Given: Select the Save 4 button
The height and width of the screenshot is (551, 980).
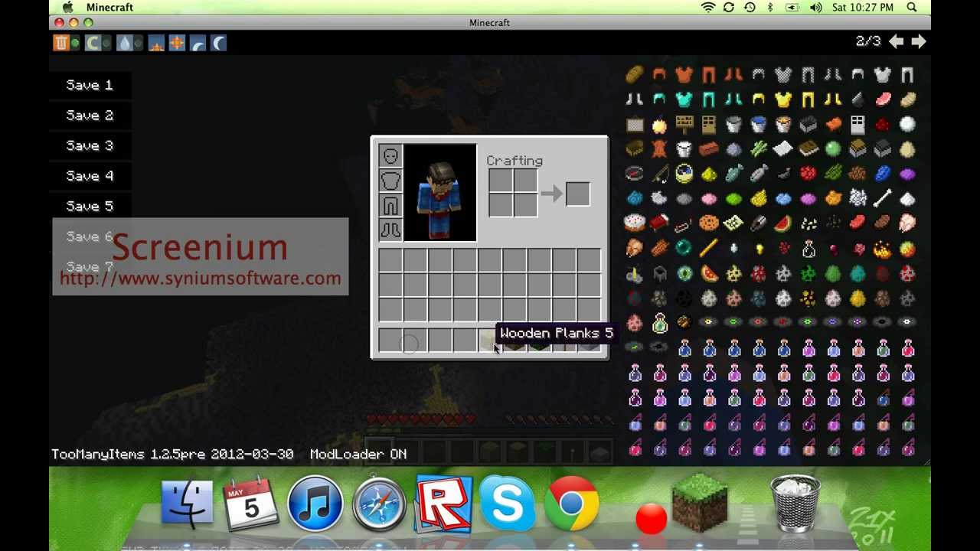Looking at the screenshot, I should click(90, 176).
